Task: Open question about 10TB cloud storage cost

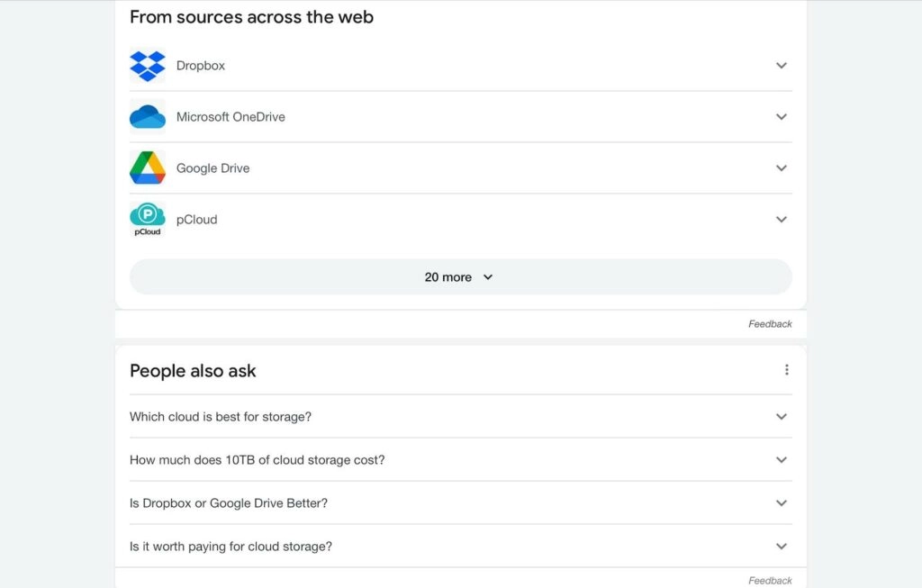Action: point(257,460)
